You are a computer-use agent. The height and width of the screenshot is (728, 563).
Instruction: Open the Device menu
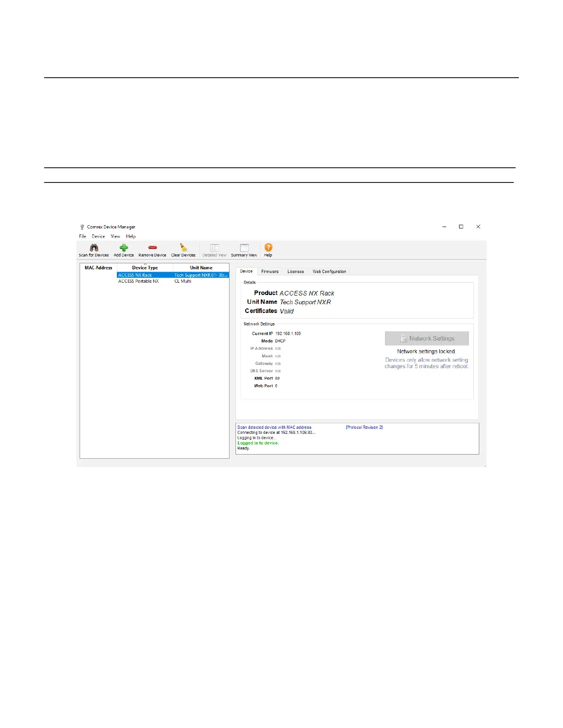[98, 236]
